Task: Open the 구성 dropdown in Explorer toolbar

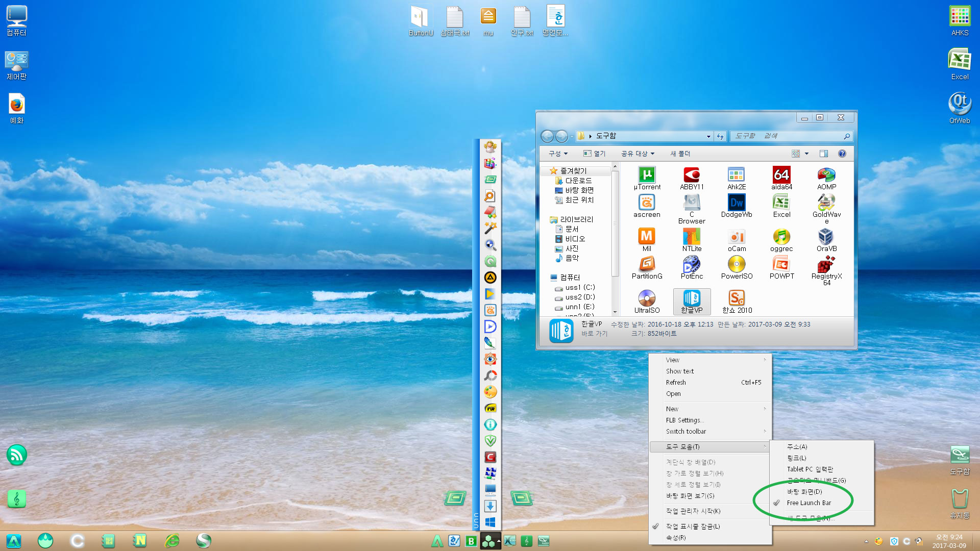Action: click(x=558, y=154)
